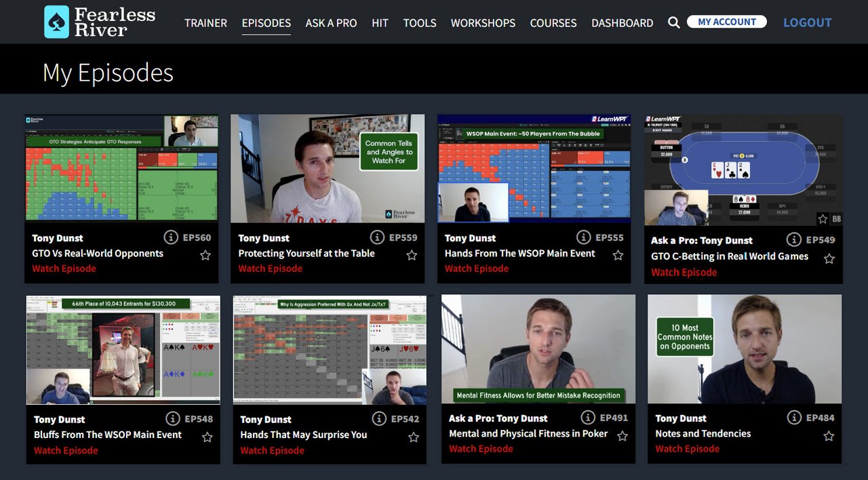Open poker table thumbnail for EP549
Screen dimensions: 868x480
(743, 170)
